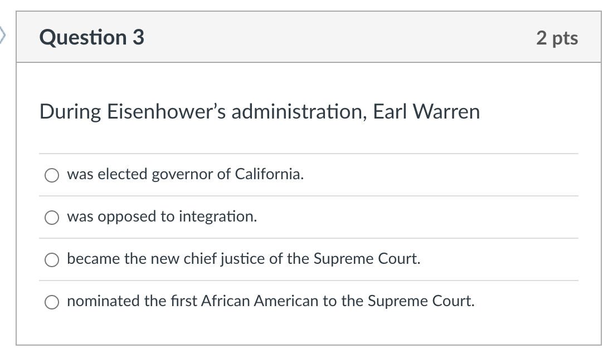Click the arrow marker beside Question 3

pyautogui.click(x=2, y=36)
